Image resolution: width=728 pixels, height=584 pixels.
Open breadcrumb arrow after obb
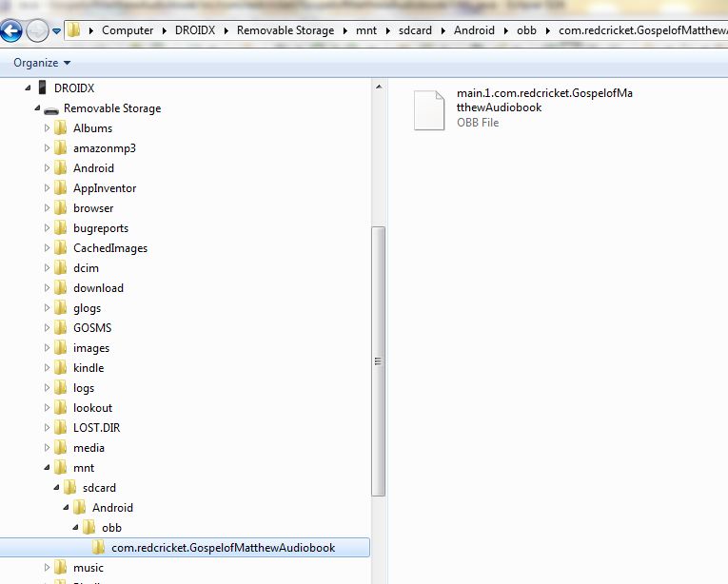548,31
